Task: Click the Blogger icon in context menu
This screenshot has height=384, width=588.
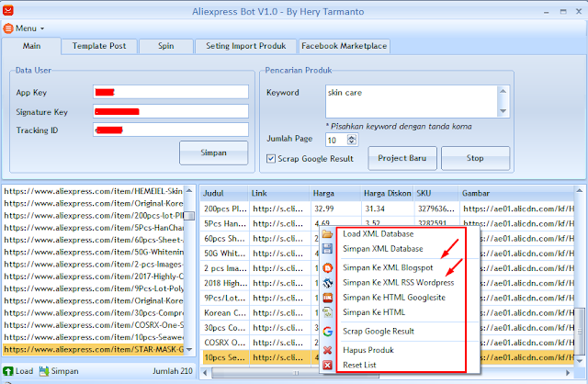Action: (x=327, y=267)
